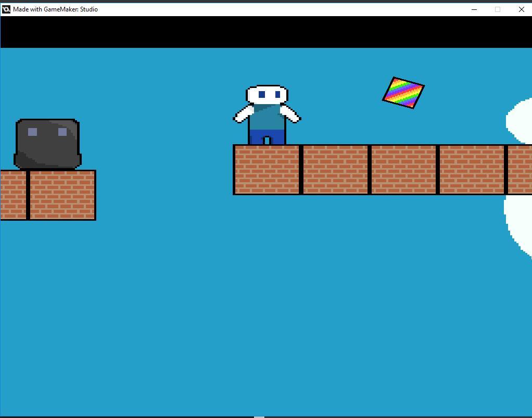Click the brick block below the player

pos(267,169)
